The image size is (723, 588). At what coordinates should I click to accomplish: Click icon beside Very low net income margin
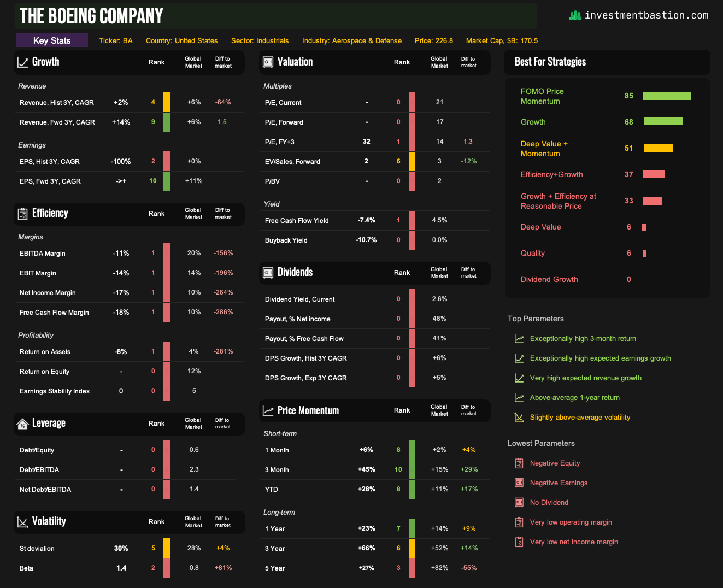click(519, 542)
